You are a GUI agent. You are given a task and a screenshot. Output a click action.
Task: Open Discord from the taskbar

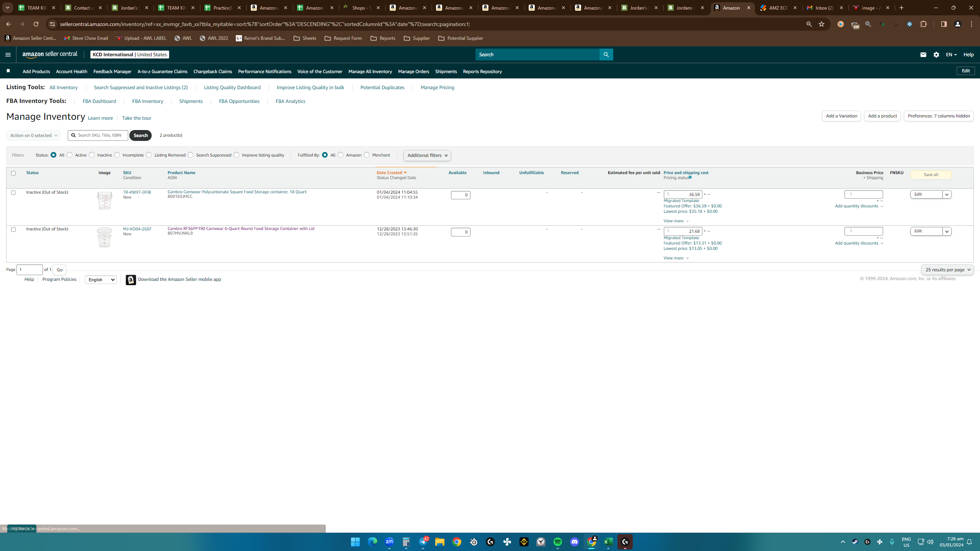pos(575,542)
